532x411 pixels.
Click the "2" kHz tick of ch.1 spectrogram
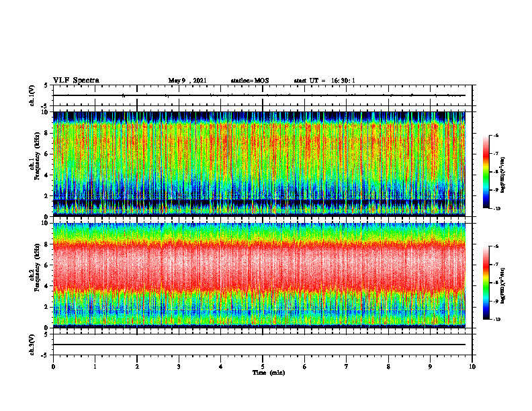(x=46, y=195)
